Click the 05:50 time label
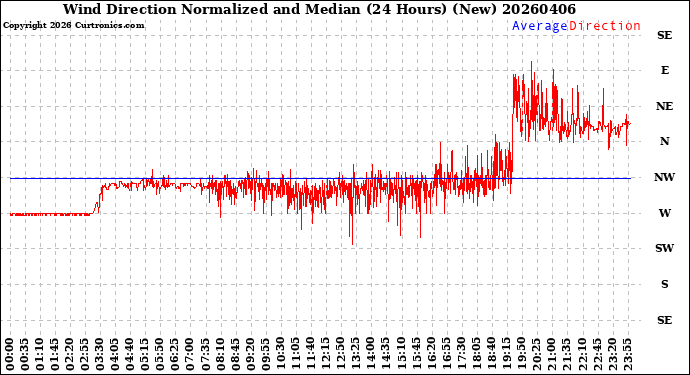 (x=160, y=354)
